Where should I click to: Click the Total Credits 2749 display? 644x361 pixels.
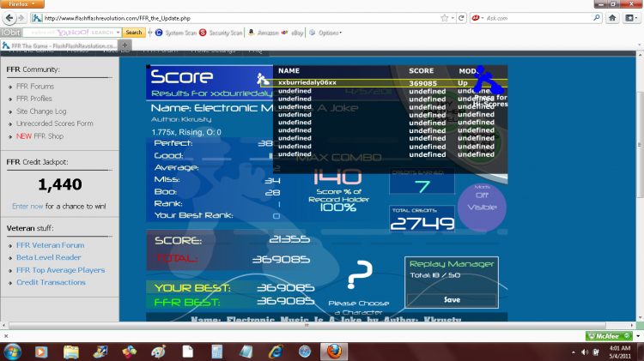422,219
